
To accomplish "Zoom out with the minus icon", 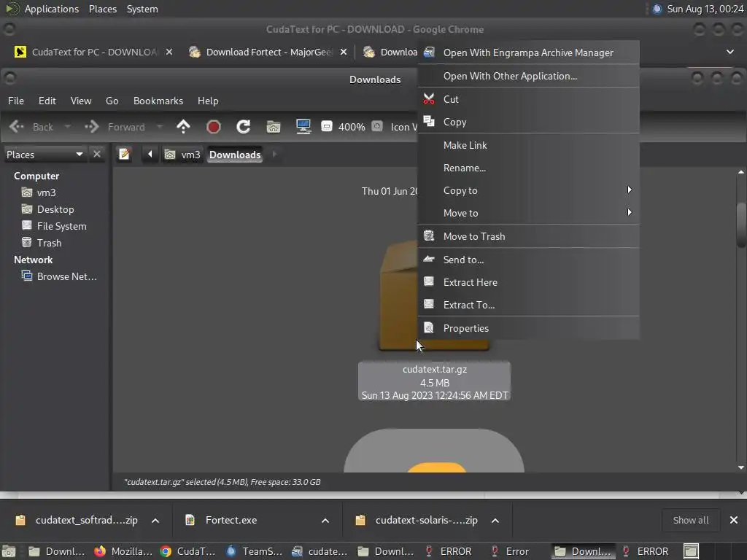I will [x=326, y=127].
